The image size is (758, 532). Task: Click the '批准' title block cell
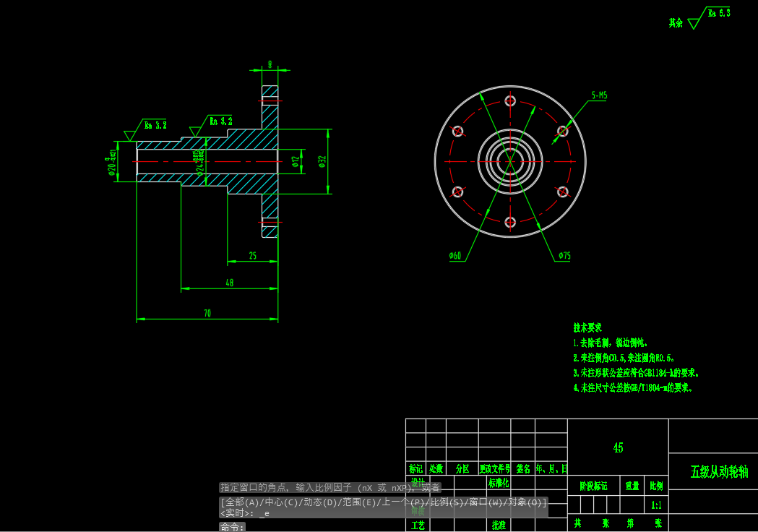point(499,525)
